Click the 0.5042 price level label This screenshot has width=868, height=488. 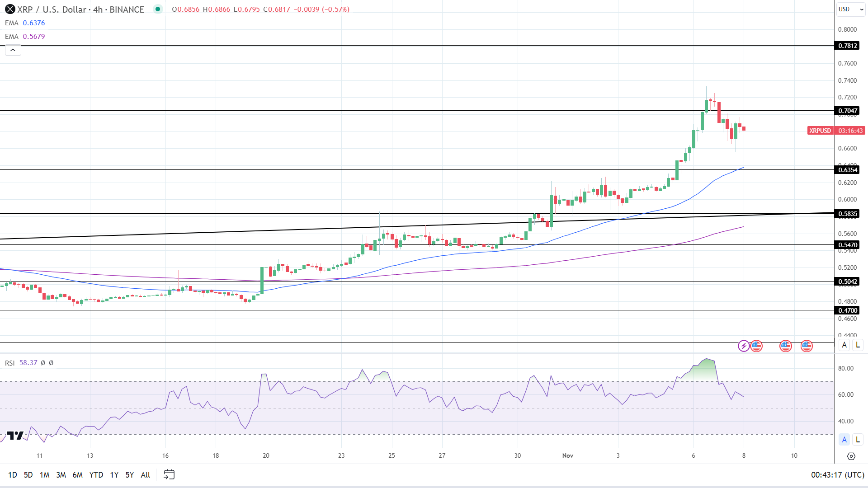tap(848, 282)
